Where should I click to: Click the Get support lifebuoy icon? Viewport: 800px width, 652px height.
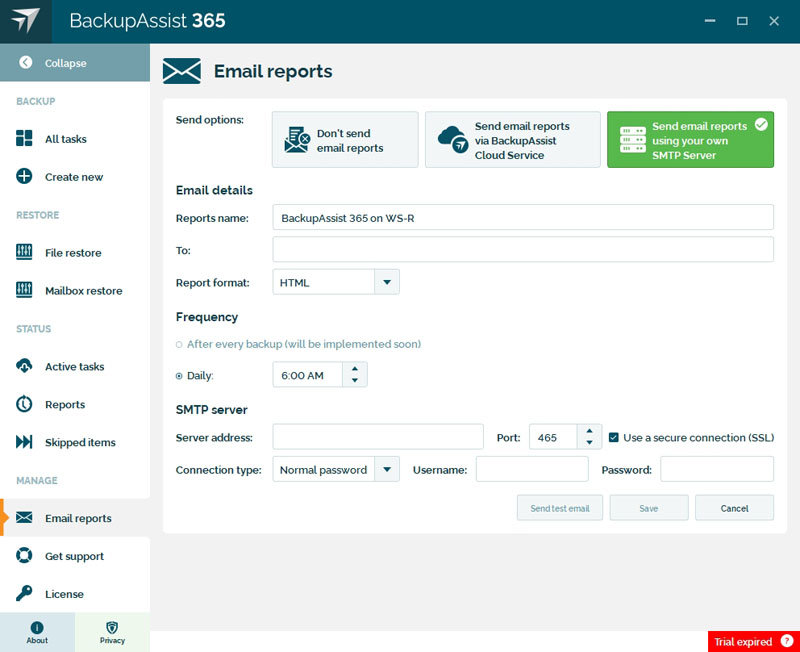[x=24, y=555]
